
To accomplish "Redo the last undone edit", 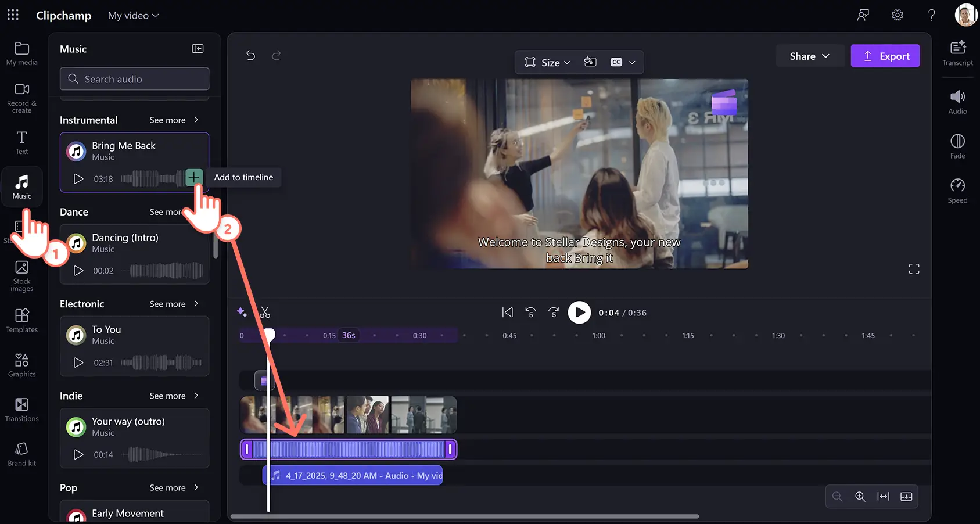I will coord(277,55).
